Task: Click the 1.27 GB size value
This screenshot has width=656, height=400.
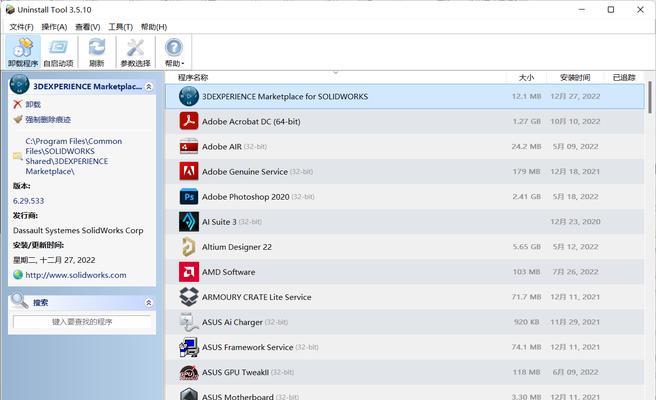Action: [527, 121]
